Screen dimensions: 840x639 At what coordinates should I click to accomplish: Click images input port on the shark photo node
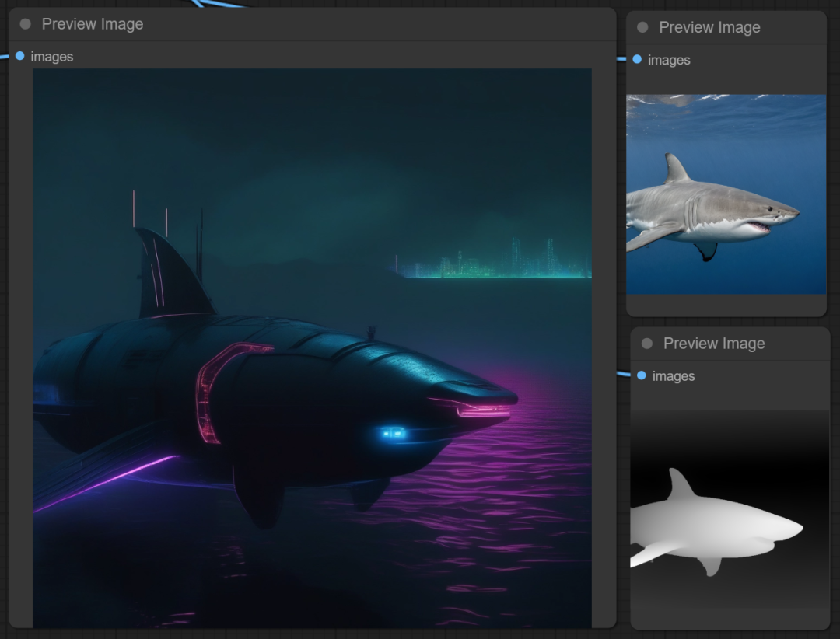click(x=637, y=59)
